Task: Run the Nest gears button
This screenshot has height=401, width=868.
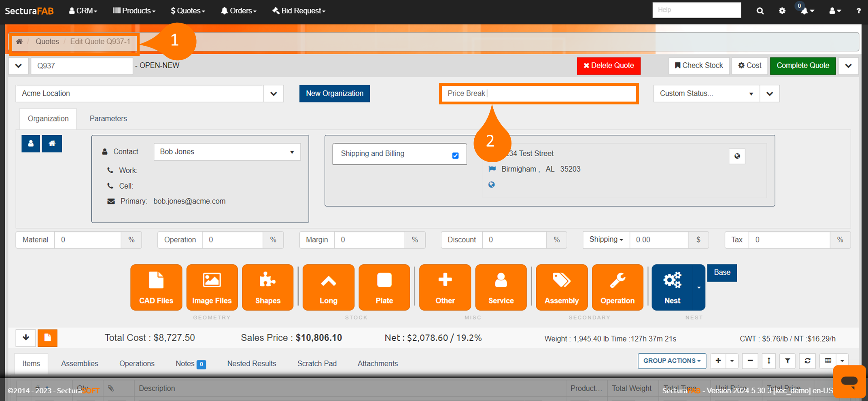Action: tap(672, 287)
